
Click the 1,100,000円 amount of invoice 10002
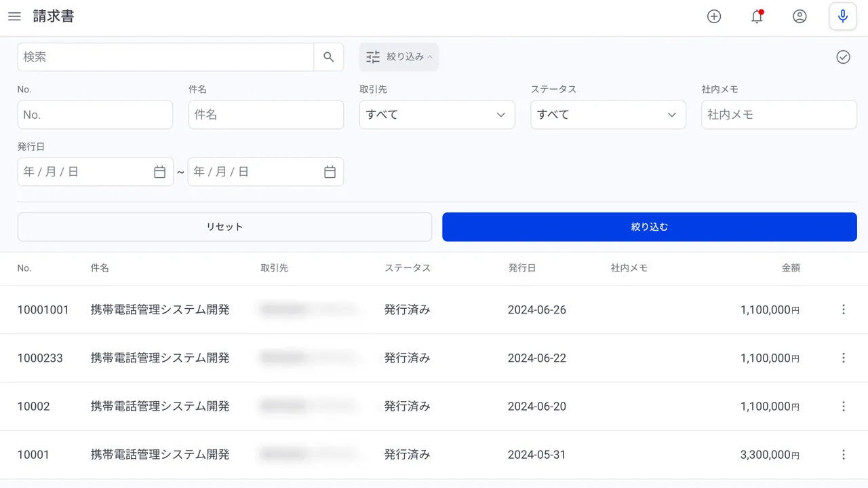click(x=770, y=406)
